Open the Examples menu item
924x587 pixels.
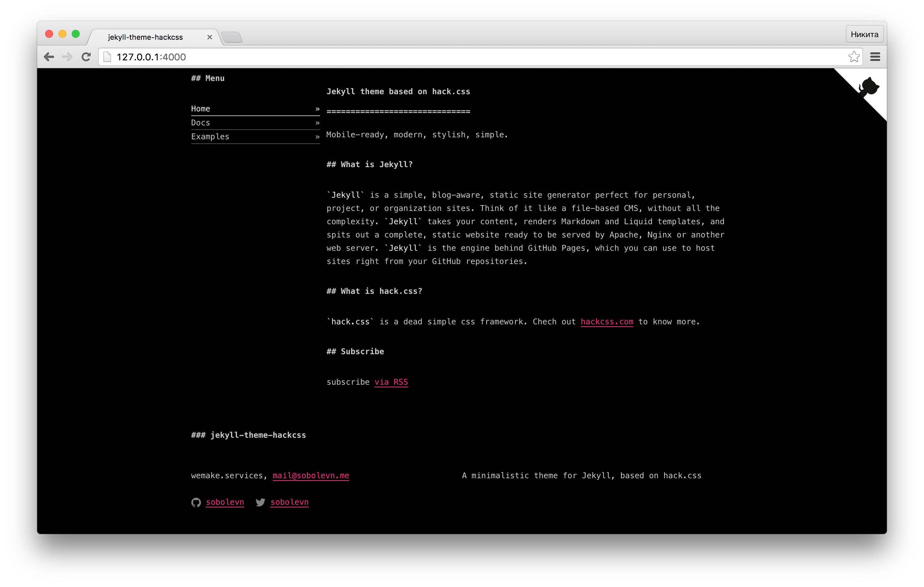[255, 137]
